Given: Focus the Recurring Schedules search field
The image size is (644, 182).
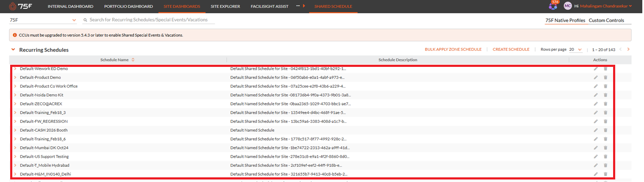Looking at the screenshot, I should click(x=149, y=20).
